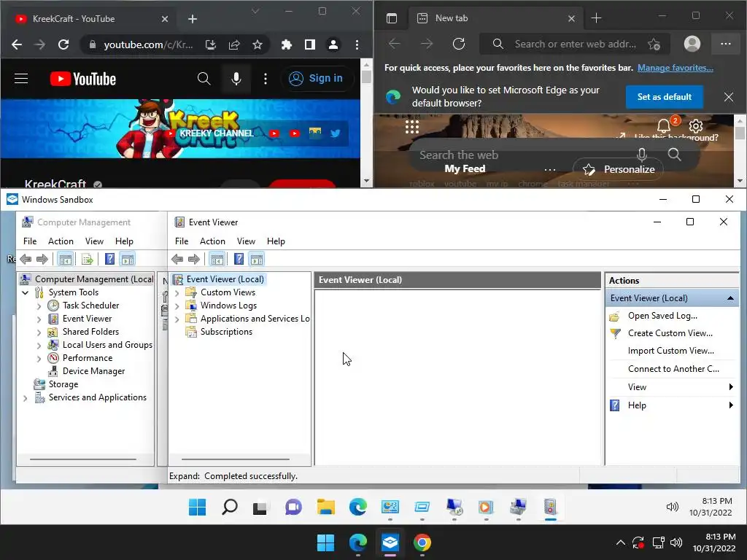Click the YouTube Sign in button
This screenshot has height=560, width=747.
coord(317,79)
